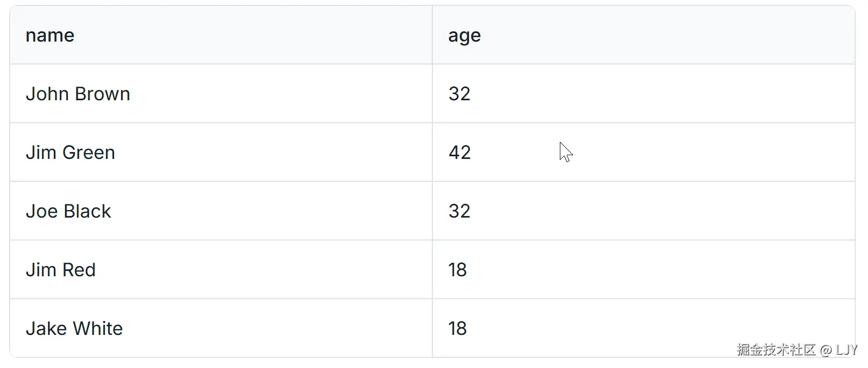This screenshot has width=868, height=368.
Task: Select the Jim Red name cell
Action: [61, 270]
